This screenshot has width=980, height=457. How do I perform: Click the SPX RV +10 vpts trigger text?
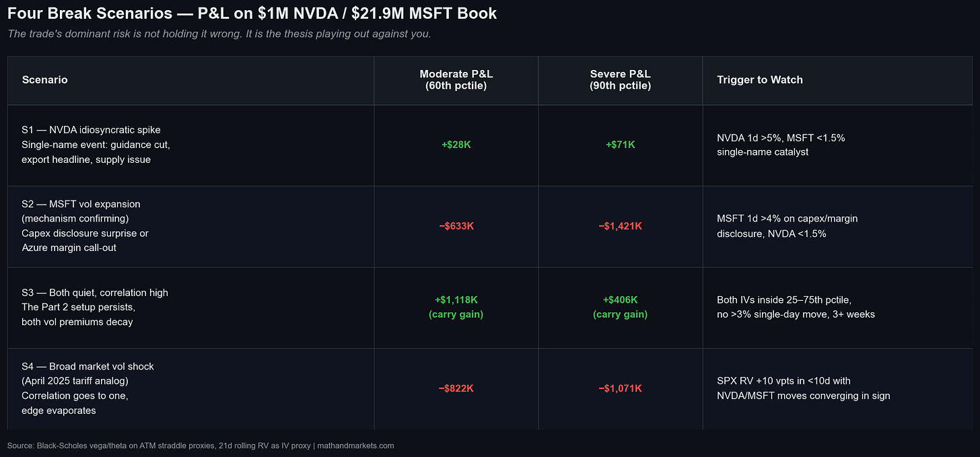[x=804, y=388]
